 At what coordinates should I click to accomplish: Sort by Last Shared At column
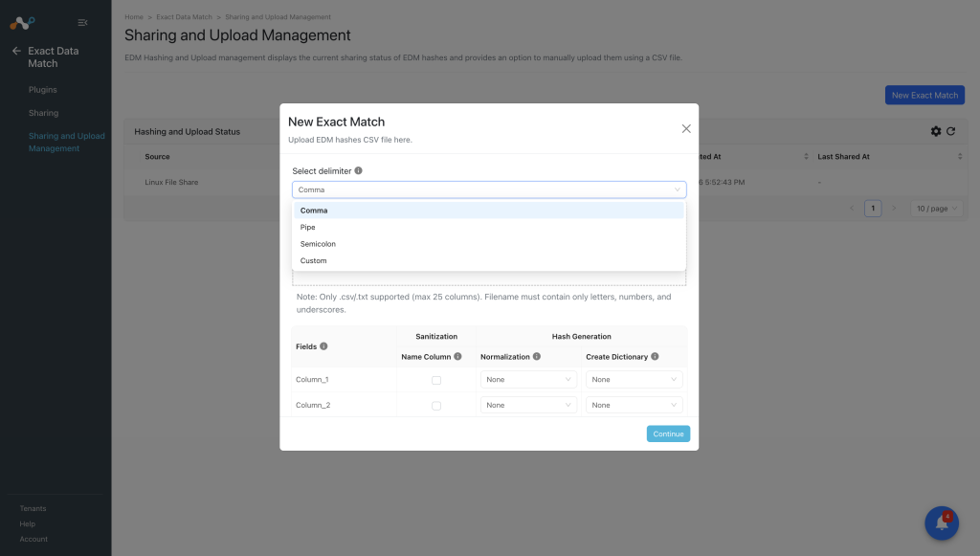pos(960,156)
